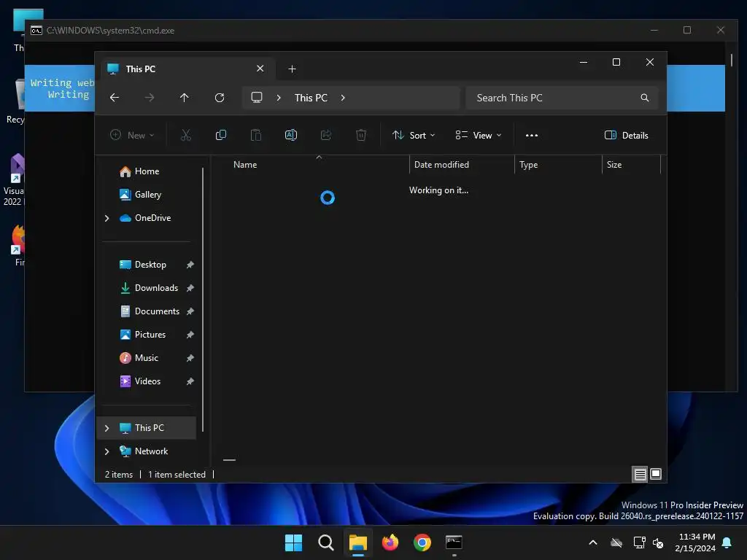
Task: Open the notification bell in tray
Action: (727, 542)
